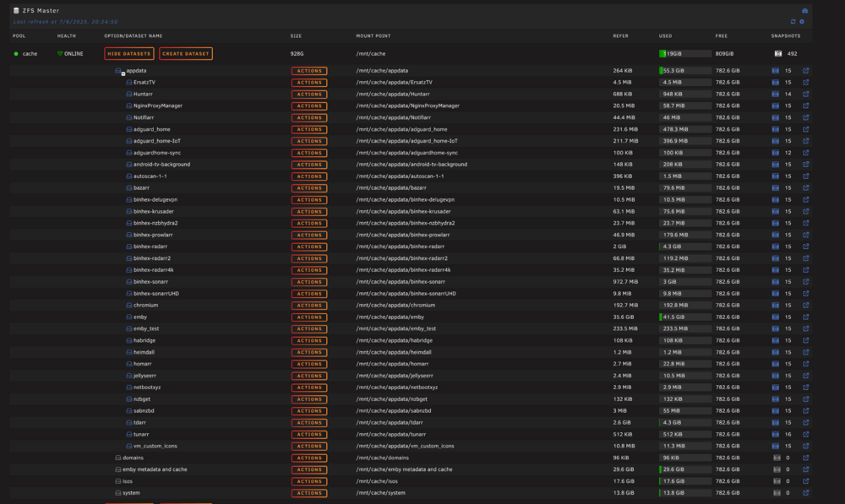Viewport: 845px width, 504px height.
Task: Click the OPTION/DATASET NAME column header
Action: (x=134, y=36)
